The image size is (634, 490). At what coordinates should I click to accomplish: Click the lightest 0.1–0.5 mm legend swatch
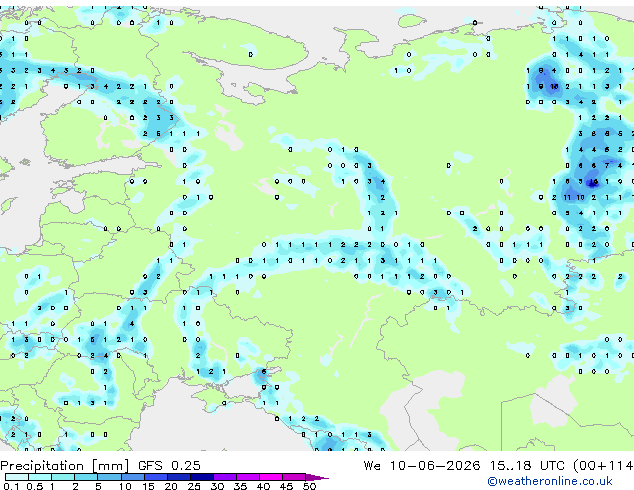pyautogui.click(x=17, y=477)
